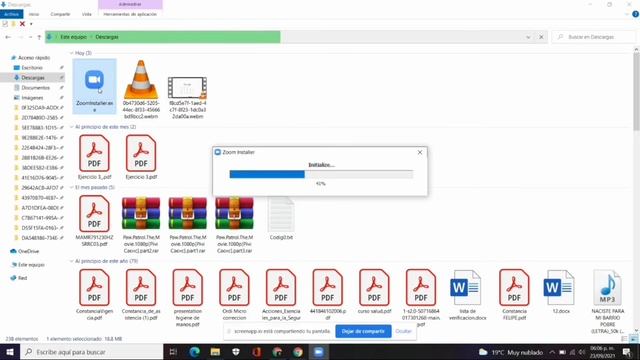Open the notification center icon

coord(627,352)
